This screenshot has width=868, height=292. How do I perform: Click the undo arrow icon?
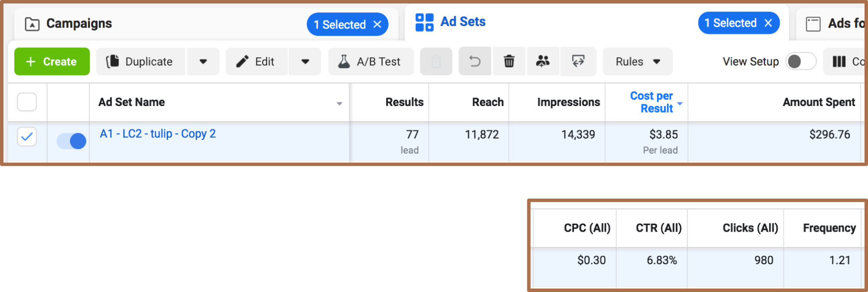[475, 62]
